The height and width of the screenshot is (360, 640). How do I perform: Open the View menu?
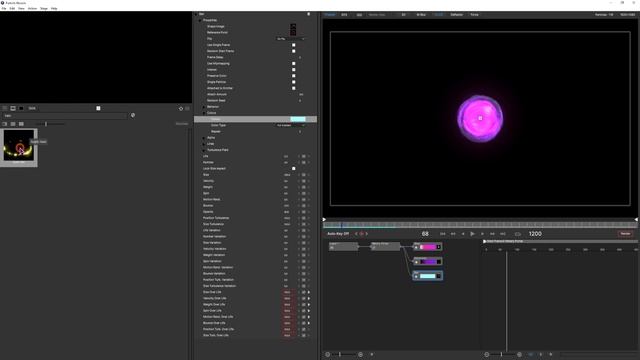pyautogui.click(x=21, y=8)
